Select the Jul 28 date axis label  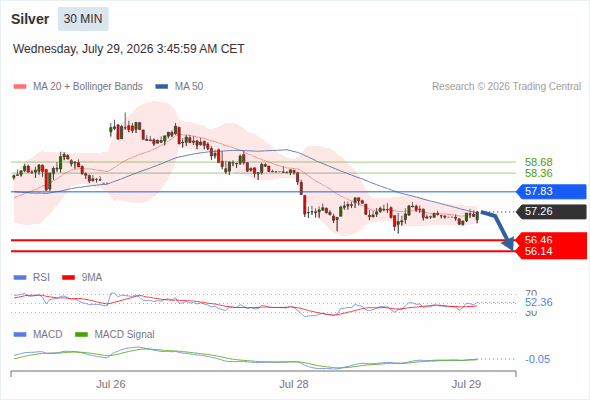(293, 384)
